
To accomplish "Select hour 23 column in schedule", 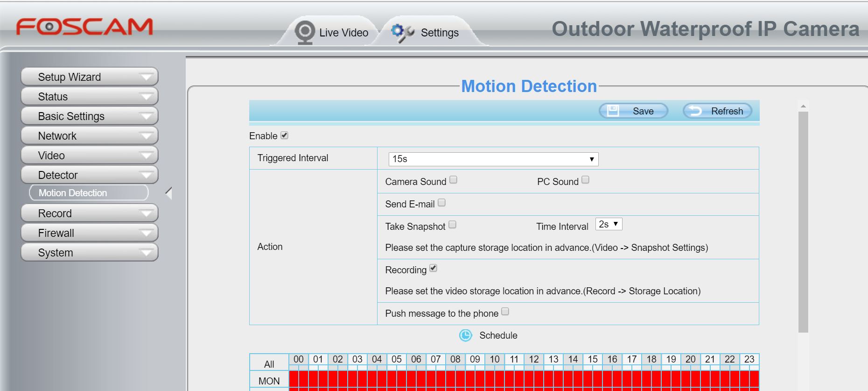I will (749, 359).
